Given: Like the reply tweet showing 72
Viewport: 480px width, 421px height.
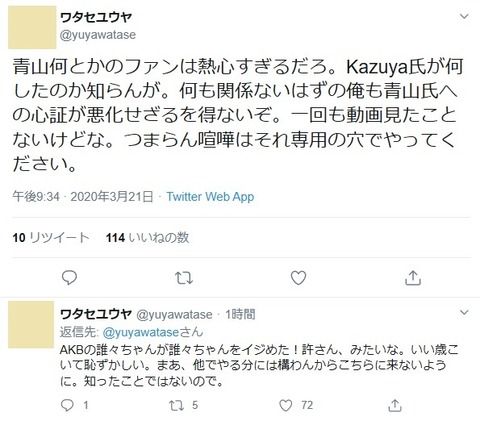Looking at the screenshot, I should point(286,405).
